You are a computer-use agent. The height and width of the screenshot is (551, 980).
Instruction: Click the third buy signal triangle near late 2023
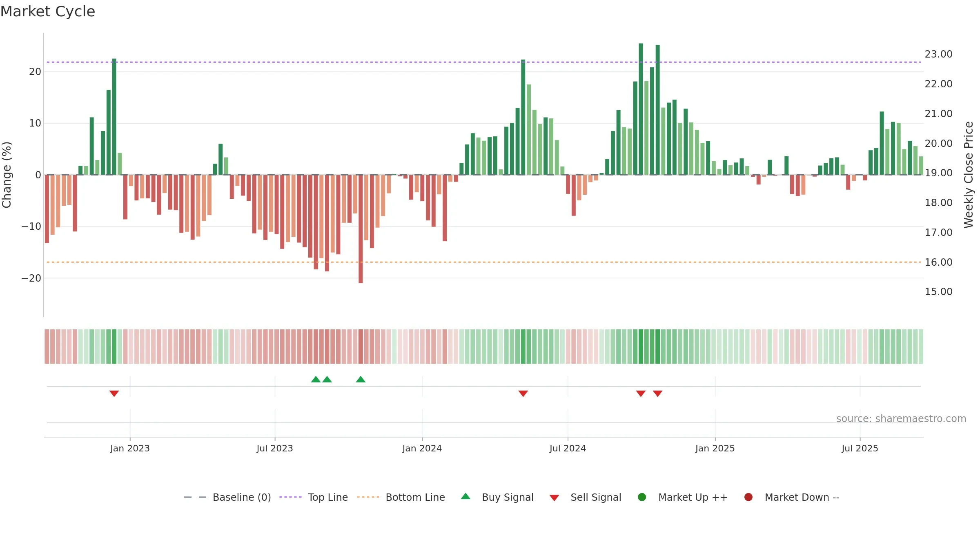tap(361, 379)
